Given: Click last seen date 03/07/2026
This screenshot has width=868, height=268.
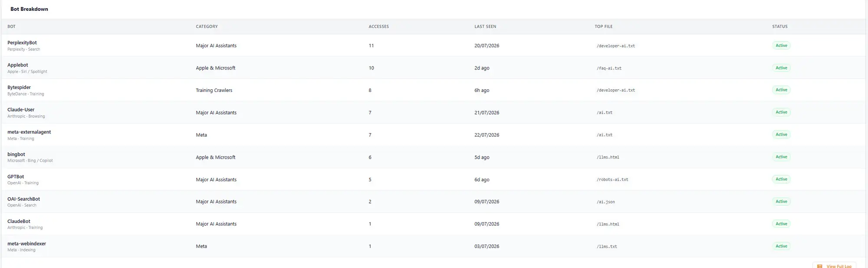Looking at the screenshot, I should 487,246.
